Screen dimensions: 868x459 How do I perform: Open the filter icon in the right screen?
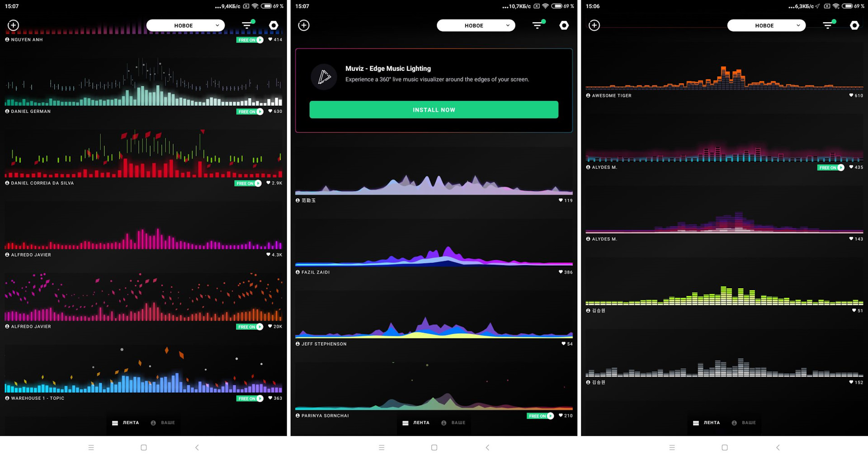(x=829, y=25)
